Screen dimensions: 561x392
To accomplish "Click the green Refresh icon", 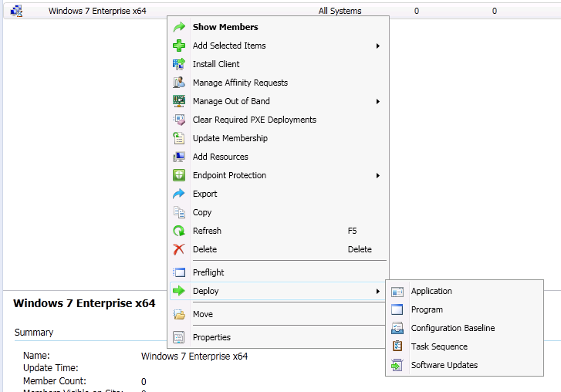I will (x=179, y=231).
